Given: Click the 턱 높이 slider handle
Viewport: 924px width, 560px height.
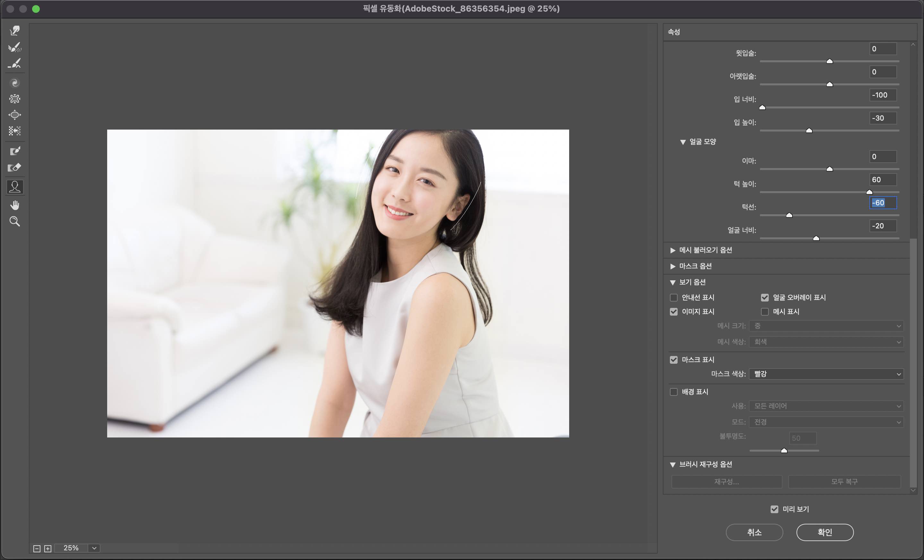Looking at the screenshot, I should tap(869, 192).
